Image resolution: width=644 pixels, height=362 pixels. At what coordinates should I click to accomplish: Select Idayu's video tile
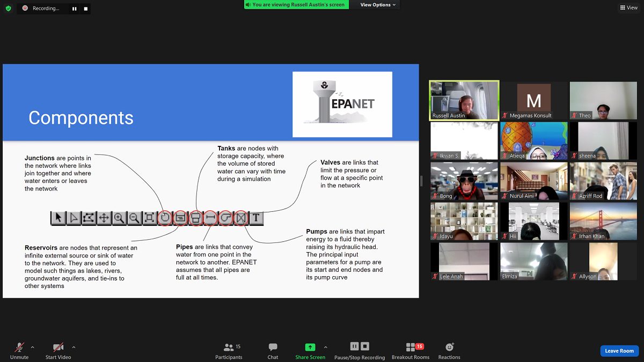pos(464,221)
